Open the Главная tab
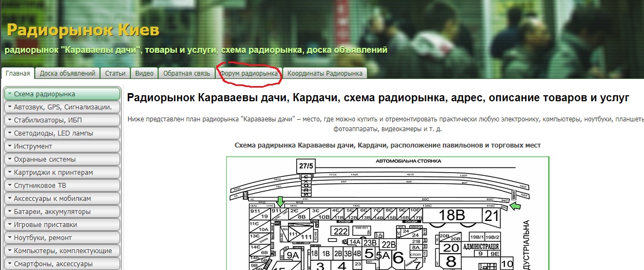Image resolution: width=644 pixels, height=270 pixels. [18, 73]
